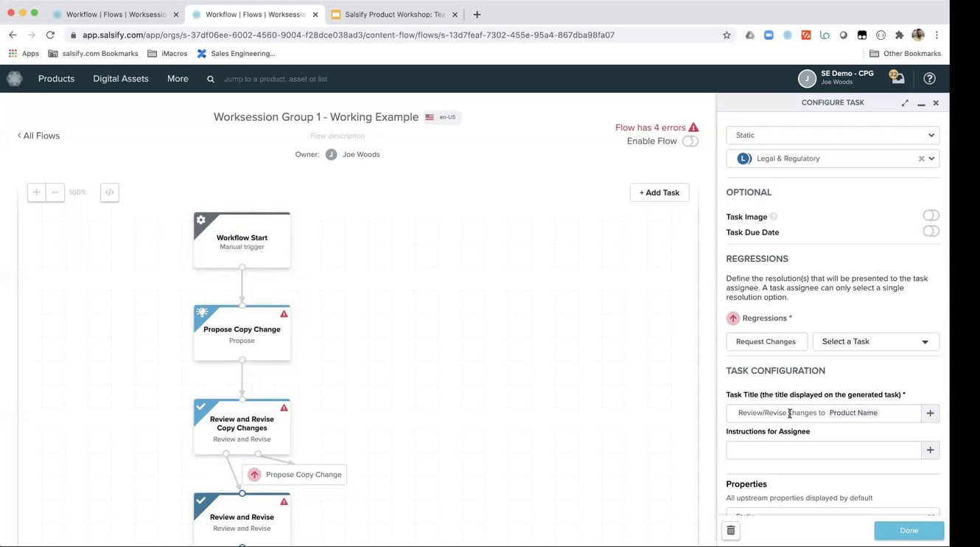Select the Propose Copy Change node

[242, 333]
